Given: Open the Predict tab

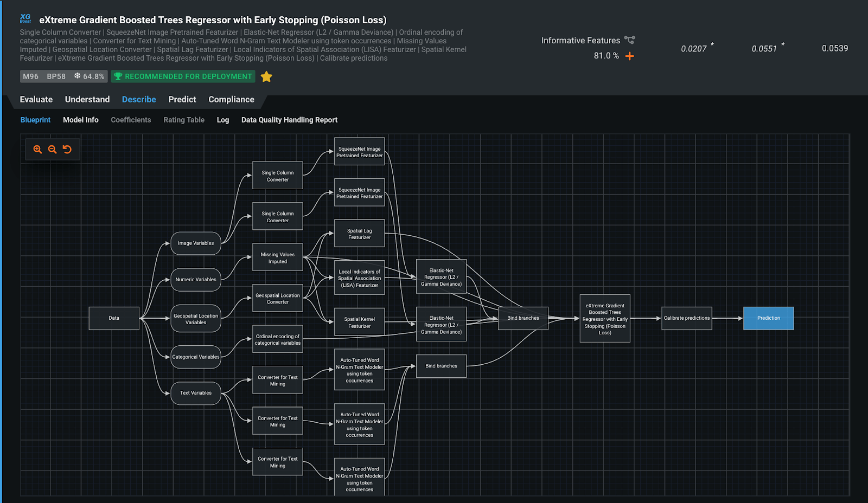Looking at the screenshot, I should [x=182, y=100].
